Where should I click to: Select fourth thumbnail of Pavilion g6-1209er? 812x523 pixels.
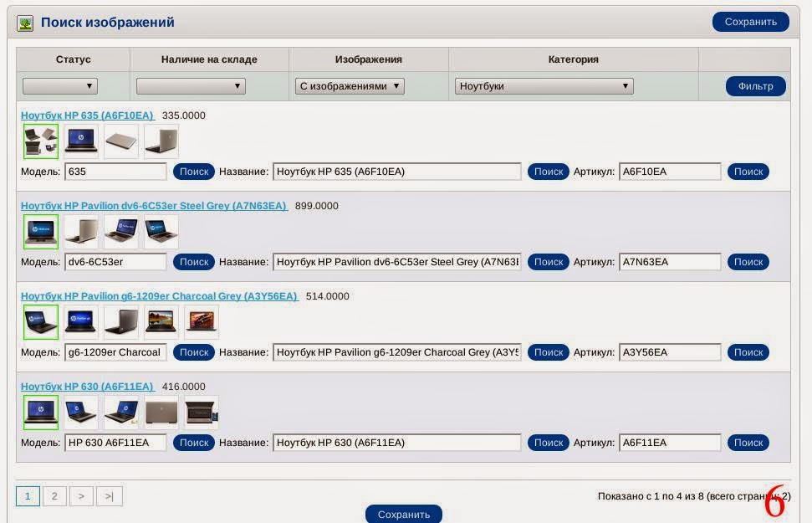click(x=161, y=322)
